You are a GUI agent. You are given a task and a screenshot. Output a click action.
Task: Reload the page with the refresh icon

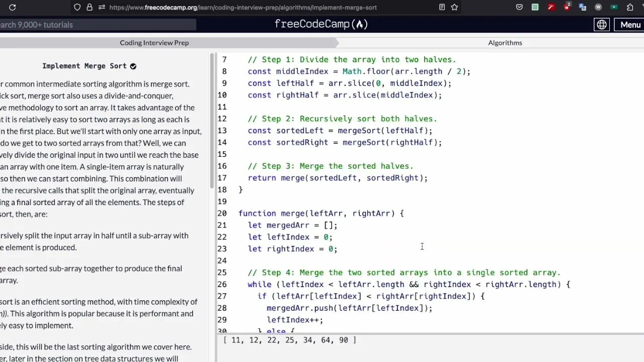click(12, 7)
